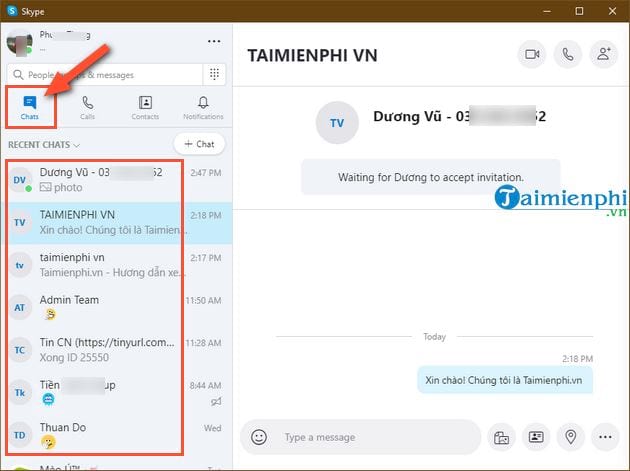Switch to the Chats tab
Image resolution: width=630 pixels, height=471 pixels.
[x=30, y=107]
